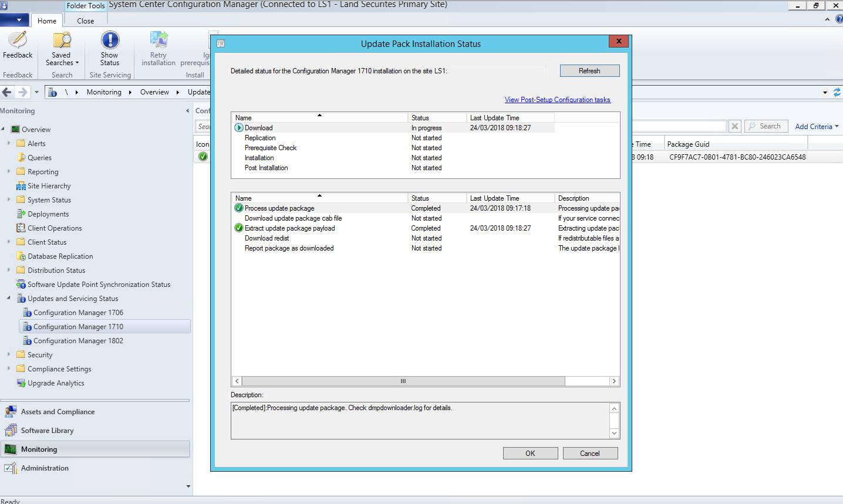
Task: Select the Post Installation phase row
Action: point(393,168)
